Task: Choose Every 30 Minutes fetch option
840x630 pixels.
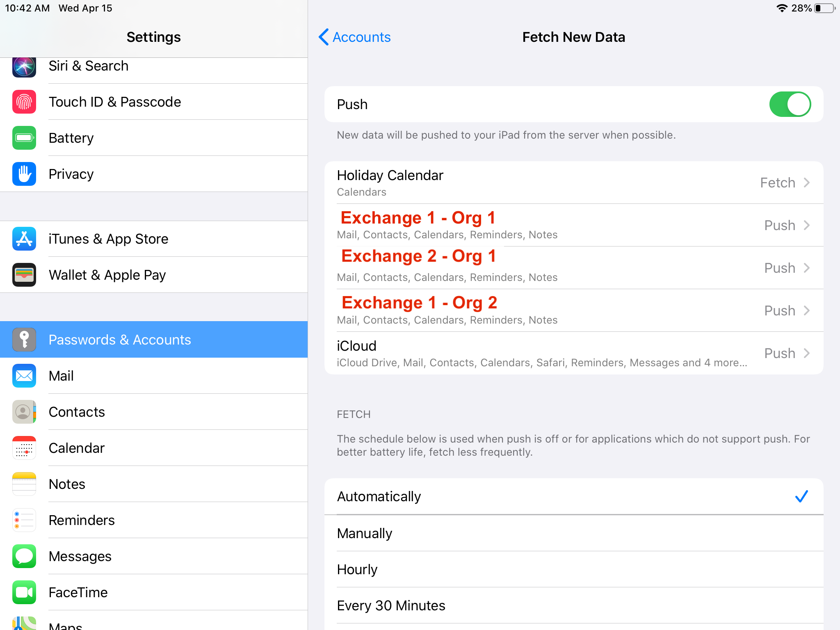Action: click(x=573, y=606)
